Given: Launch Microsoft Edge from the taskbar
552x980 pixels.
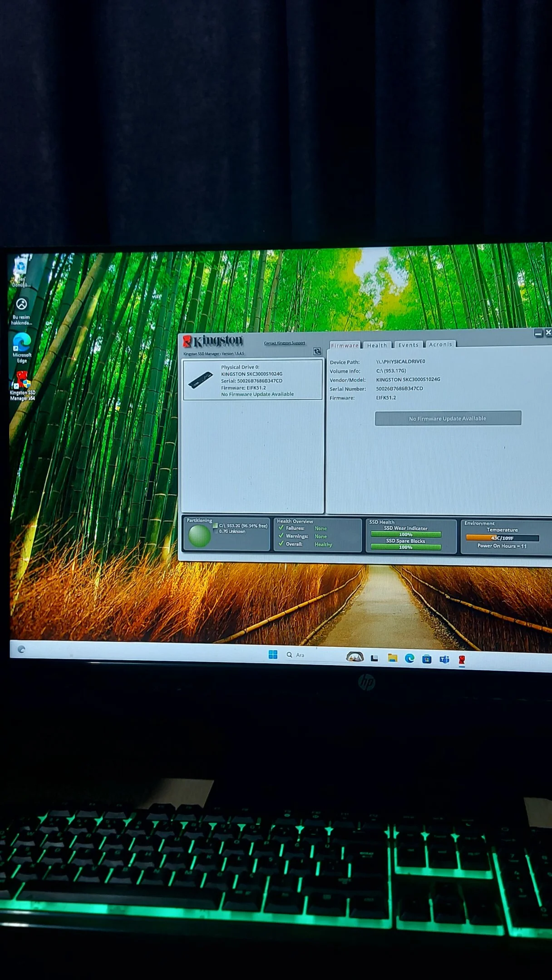Looking at the screenshot, I should coord(409,658).
